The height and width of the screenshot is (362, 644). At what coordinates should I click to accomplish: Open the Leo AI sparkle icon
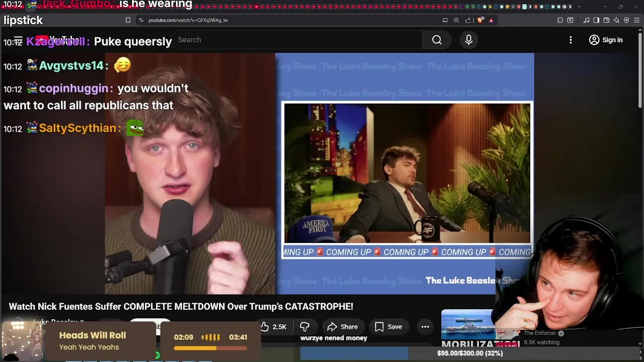click(x=616, y=20)
